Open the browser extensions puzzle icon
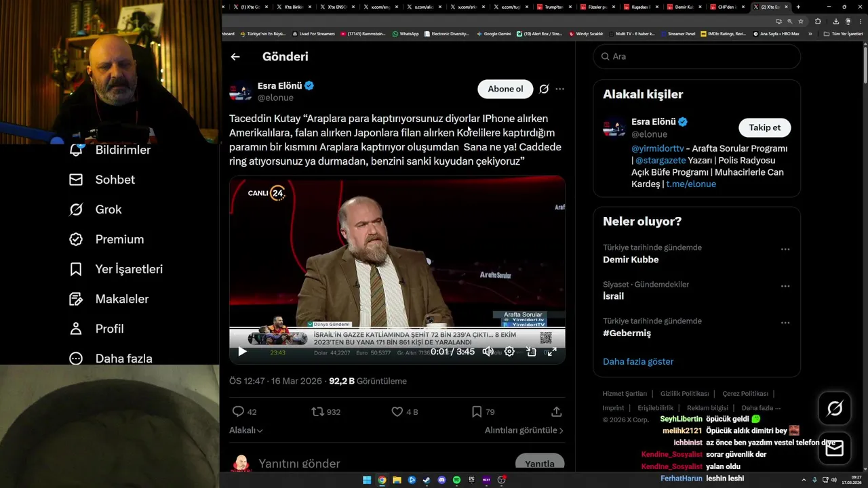The image size is (868, 488). click(x=818, y=21)
